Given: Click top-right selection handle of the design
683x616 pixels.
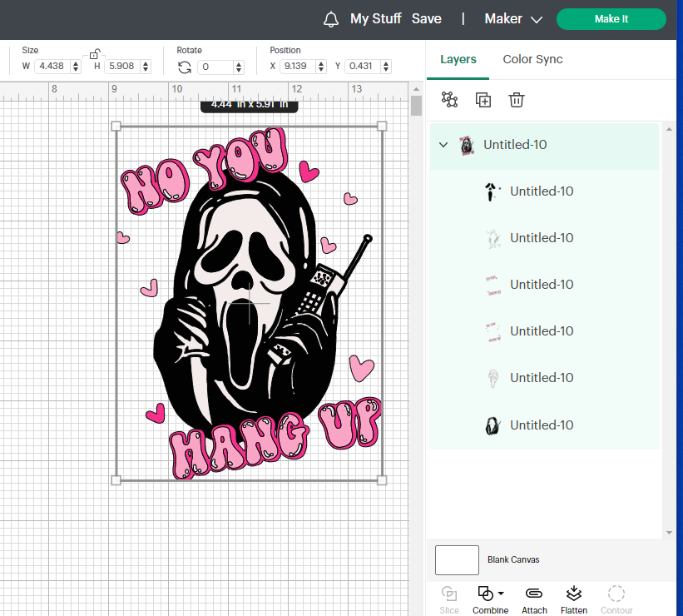Looking at the screenshot, I should click(382, 126).
